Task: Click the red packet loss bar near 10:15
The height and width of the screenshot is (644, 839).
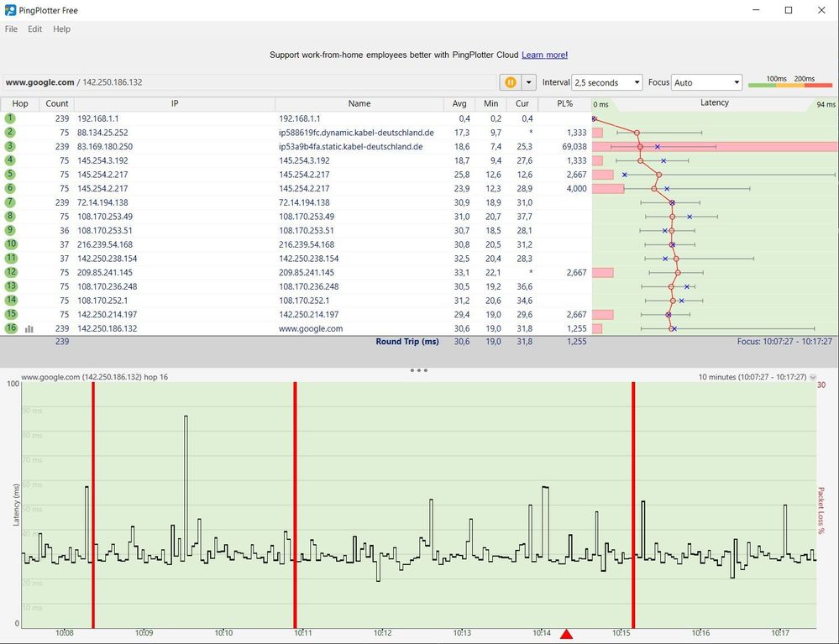Action: pos(633,505)
